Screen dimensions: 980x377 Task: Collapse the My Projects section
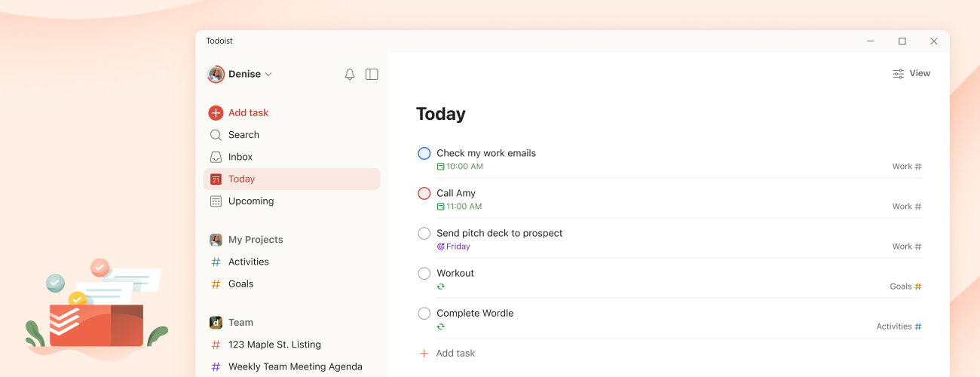256,240
